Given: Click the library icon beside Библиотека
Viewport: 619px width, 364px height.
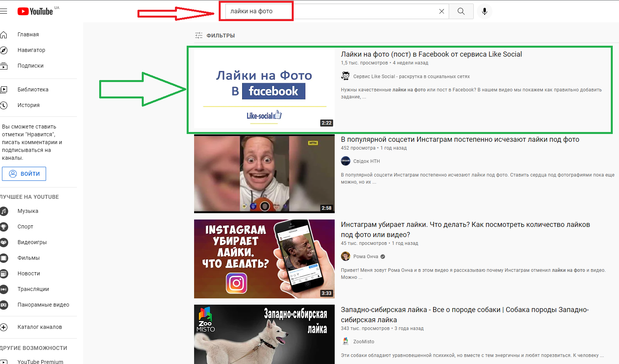Looking at the screenshot, I should tap(4, 89).
